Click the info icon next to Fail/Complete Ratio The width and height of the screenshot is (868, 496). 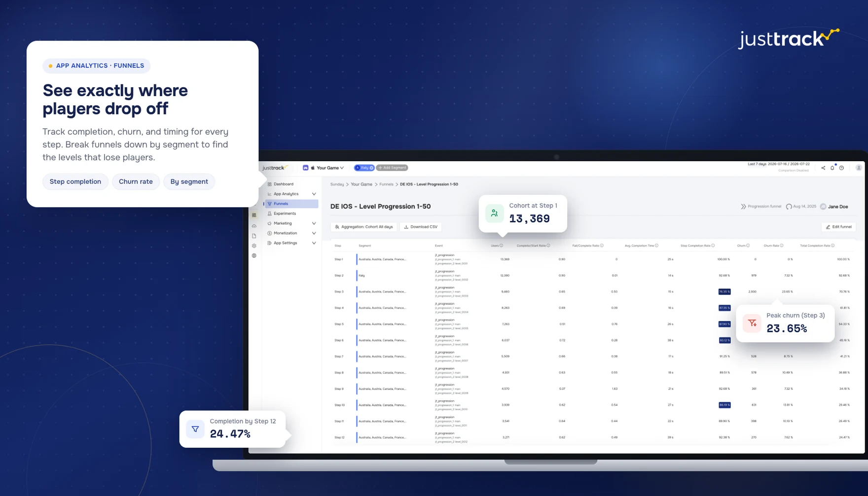[x=602, y=246]
